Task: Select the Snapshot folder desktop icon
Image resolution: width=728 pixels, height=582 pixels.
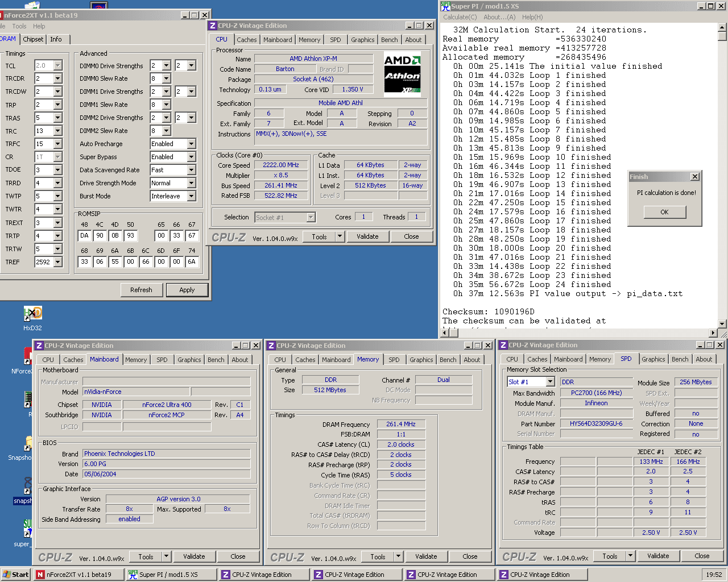Action: [x=28, y=443]
